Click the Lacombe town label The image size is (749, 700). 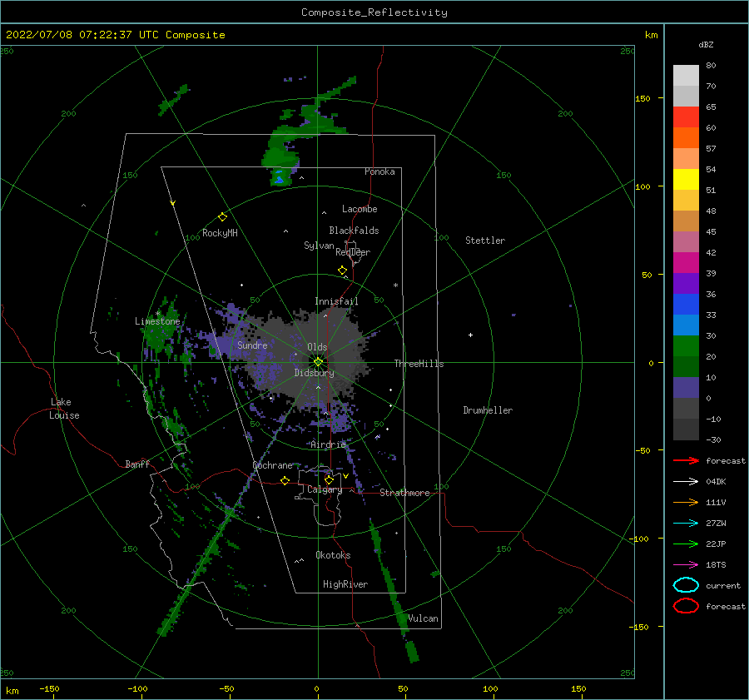point(360,209)
